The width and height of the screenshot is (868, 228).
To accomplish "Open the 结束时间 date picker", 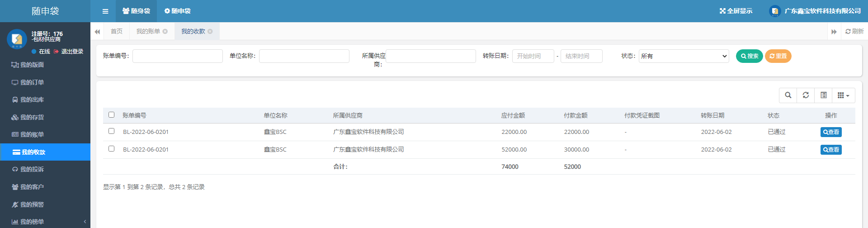I will [x=581, y=56].
